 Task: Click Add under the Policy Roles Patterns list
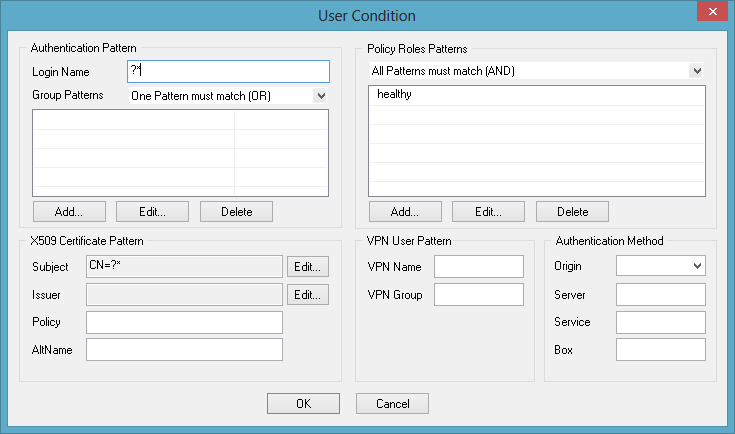point(405,212)
